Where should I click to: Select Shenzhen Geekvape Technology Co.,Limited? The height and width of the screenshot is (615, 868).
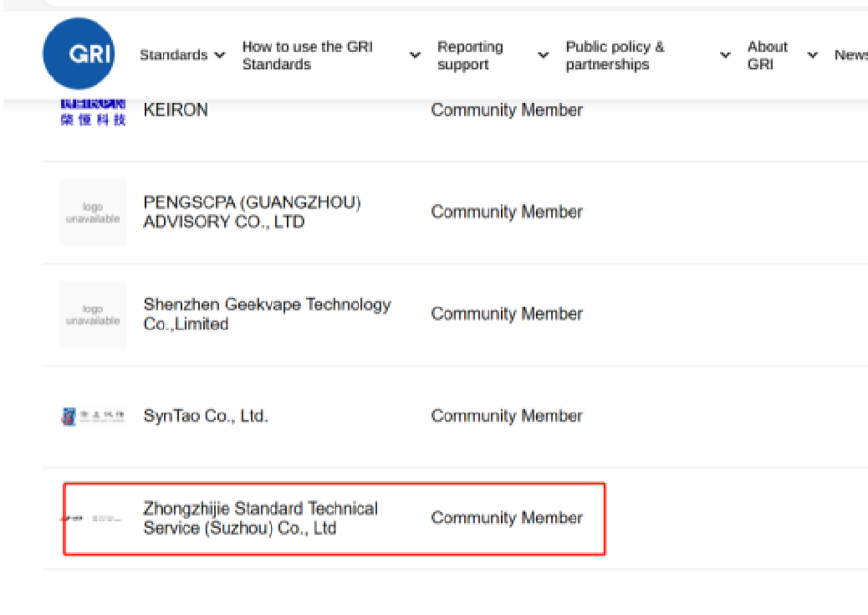(x=267, y=315)
